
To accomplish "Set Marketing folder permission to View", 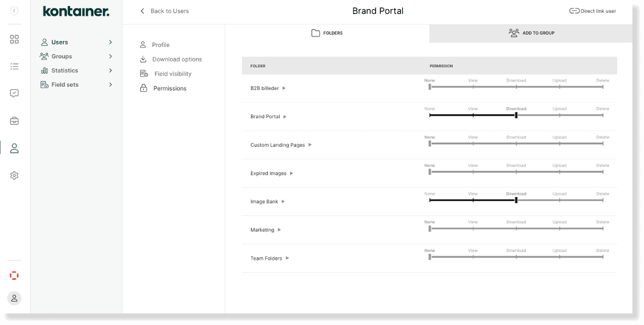I will coord(473,229).
